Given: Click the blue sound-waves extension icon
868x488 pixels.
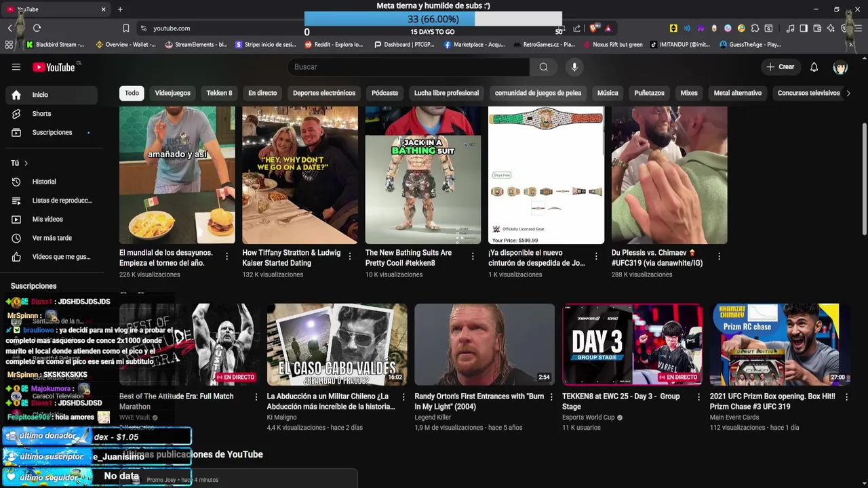Looking at the screenshot, I should point(687,28).
